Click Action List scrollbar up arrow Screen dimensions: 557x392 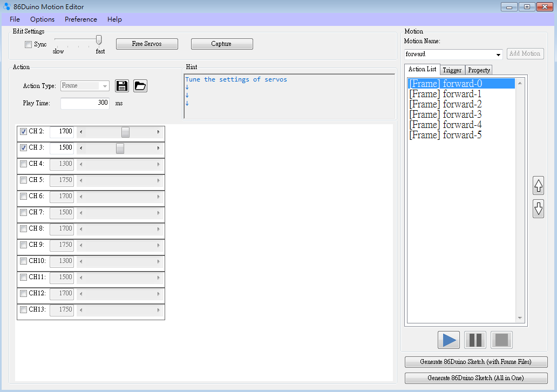pyautogui.click(x=520, y=83)
